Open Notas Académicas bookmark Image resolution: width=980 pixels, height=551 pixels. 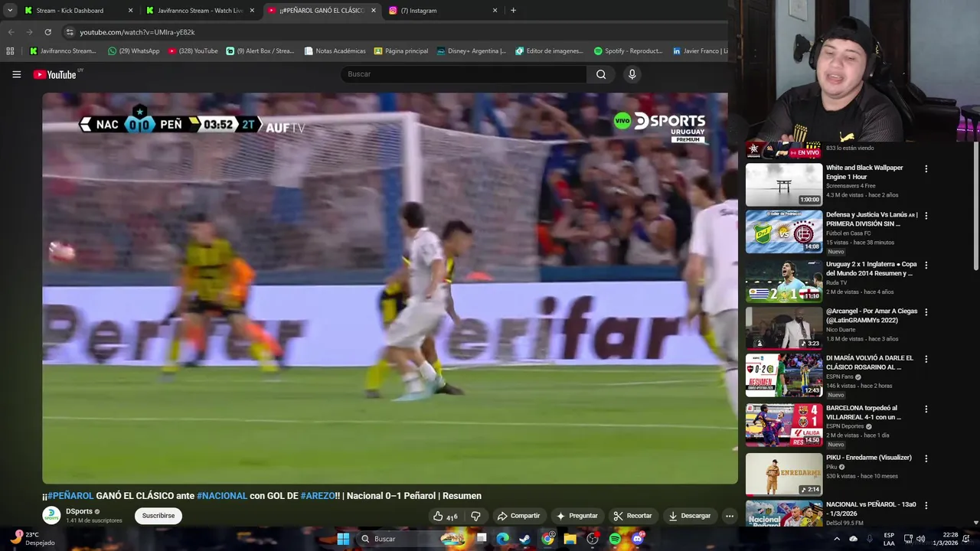click(335, 51)
